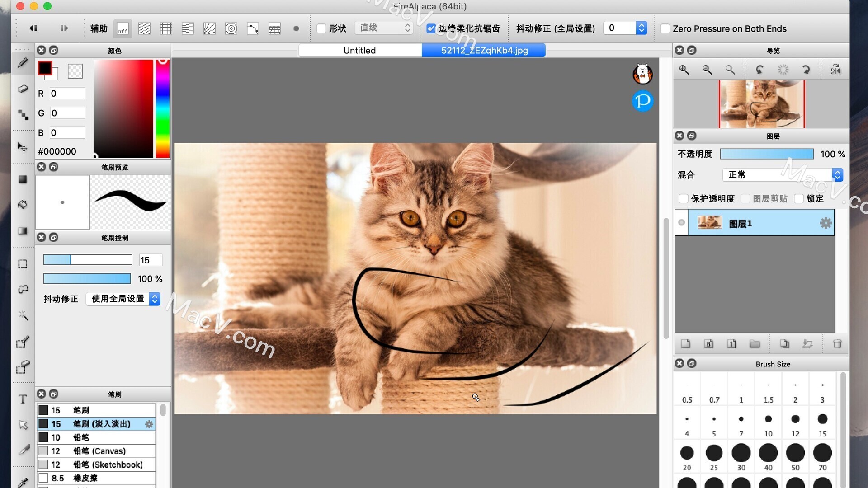Switch to the Untitled canvas tab
Viewport: 868px width, 488px height.
[359, 50]
